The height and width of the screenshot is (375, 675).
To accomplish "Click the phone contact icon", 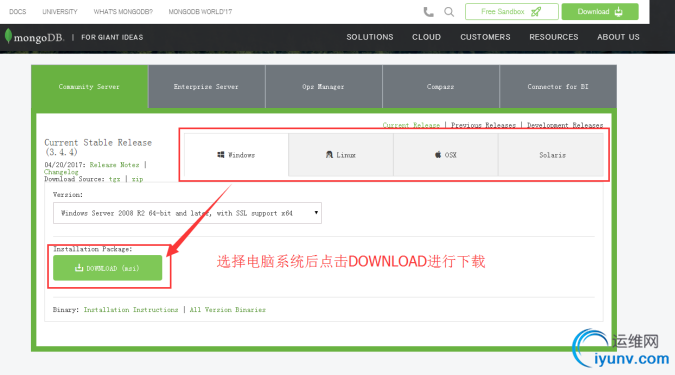I will point(428,12).
